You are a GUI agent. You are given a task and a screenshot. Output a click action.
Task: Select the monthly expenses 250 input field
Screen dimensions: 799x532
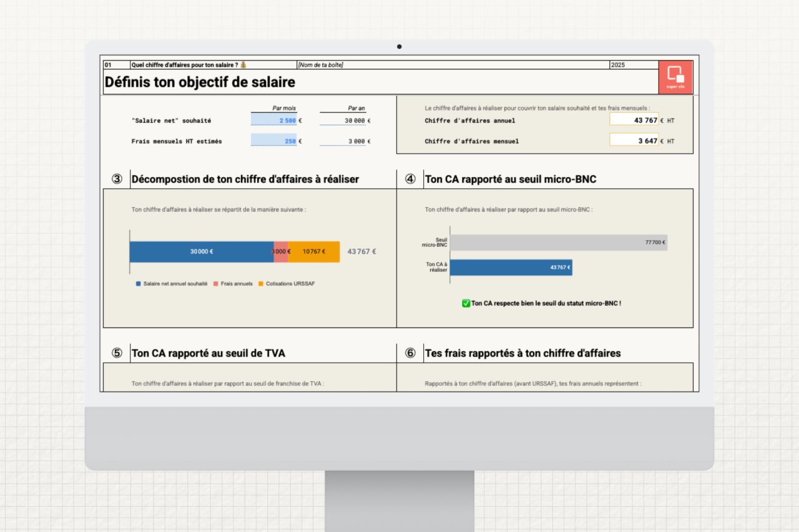(273, 141)
